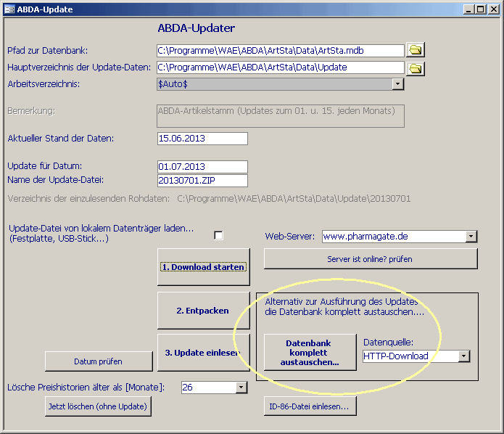Open the Arbeitsverzeichnis $Auto$ dropdown

(x=398, y=84)
